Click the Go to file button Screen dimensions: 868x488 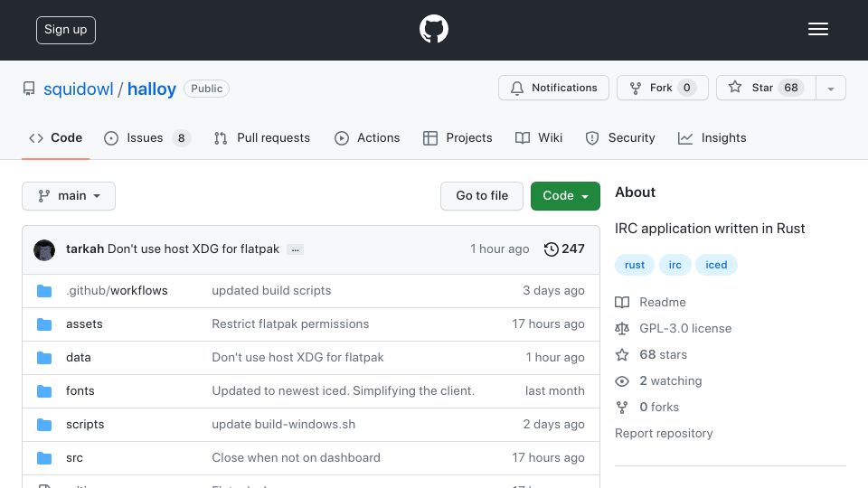[x=482, y=196]
